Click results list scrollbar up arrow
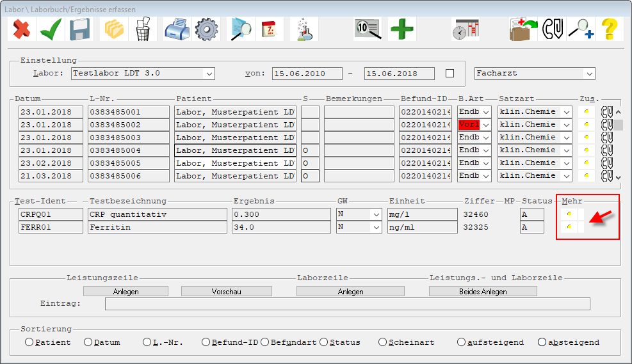The height and width of the screenshot is (364, 632). coord(619,111)
